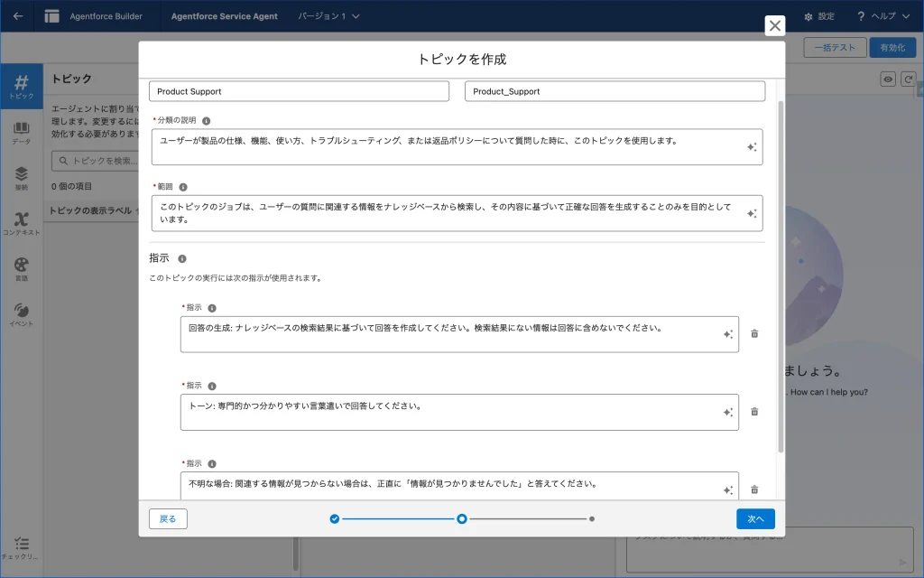Click the trash icon beside 回答の生成 instruction
This screenshot has height=578, width=924.
click(754, 333)
